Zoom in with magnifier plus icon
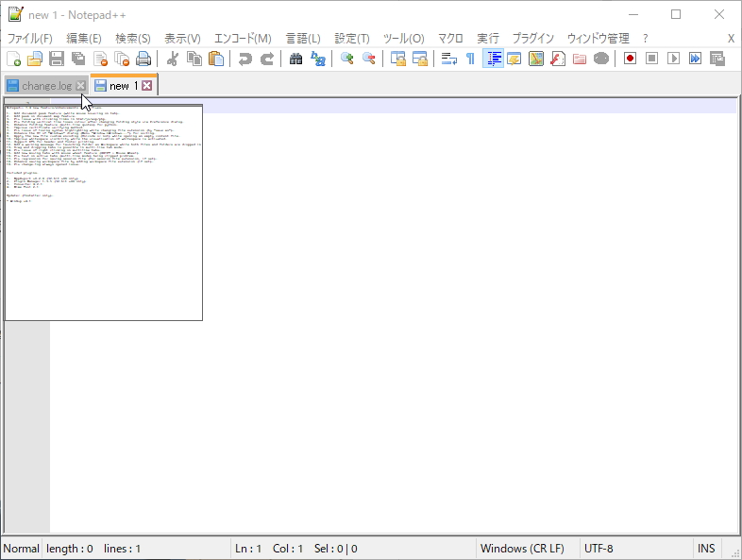The image size is (742, 560). (x=346, y=59)
